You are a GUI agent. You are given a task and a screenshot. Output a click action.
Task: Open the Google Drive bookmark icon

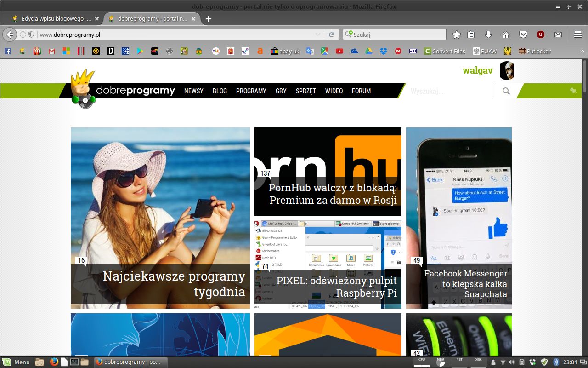click(369, 51)
